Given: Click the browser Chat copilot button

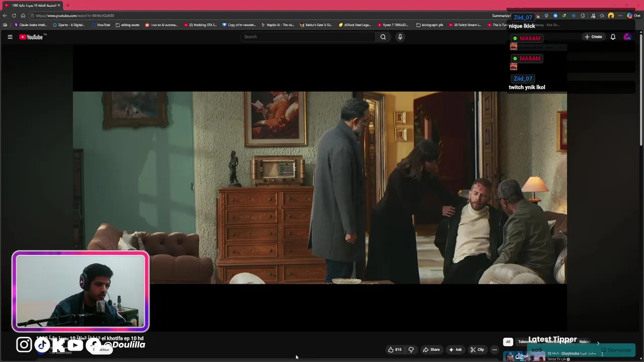Looking at the screenshot, I should [633, 16].
